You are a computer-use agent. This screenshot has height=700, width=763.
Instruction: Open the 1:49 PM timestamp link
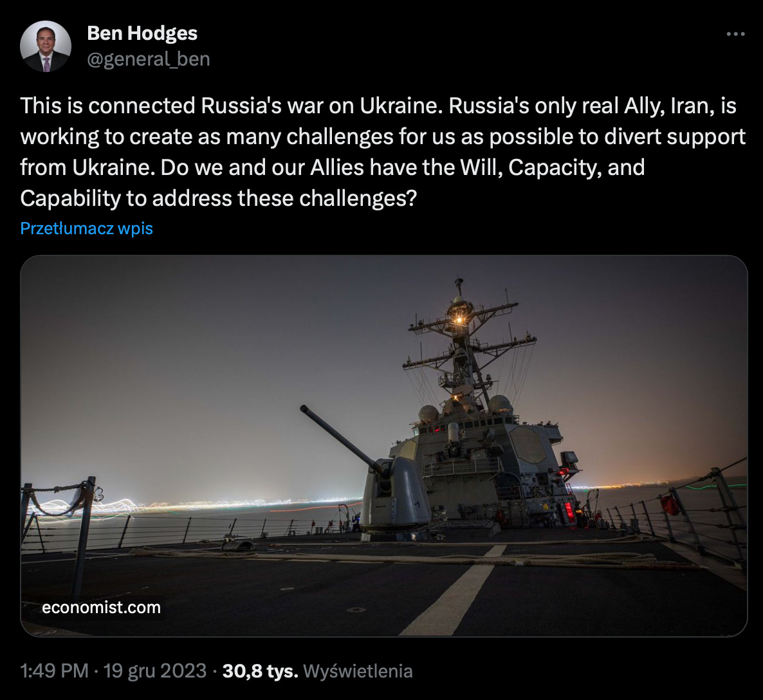pyautogui.click(x=54, y=671)
